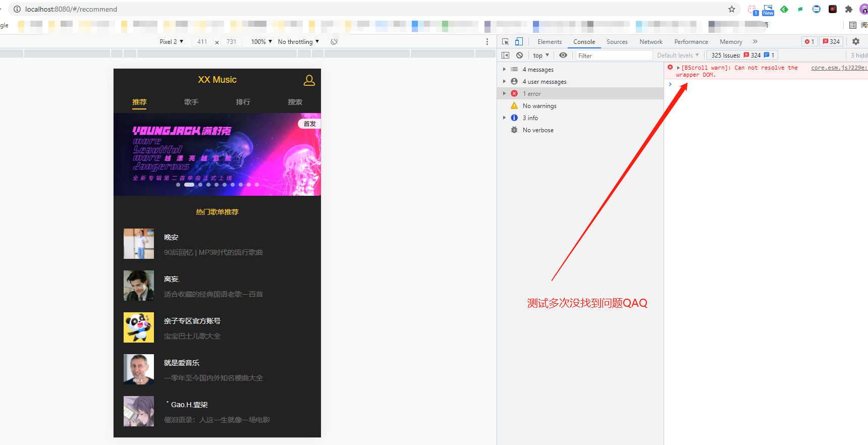Click the blue circular extension icon
The image size is (868, 445).
[817, 9]
